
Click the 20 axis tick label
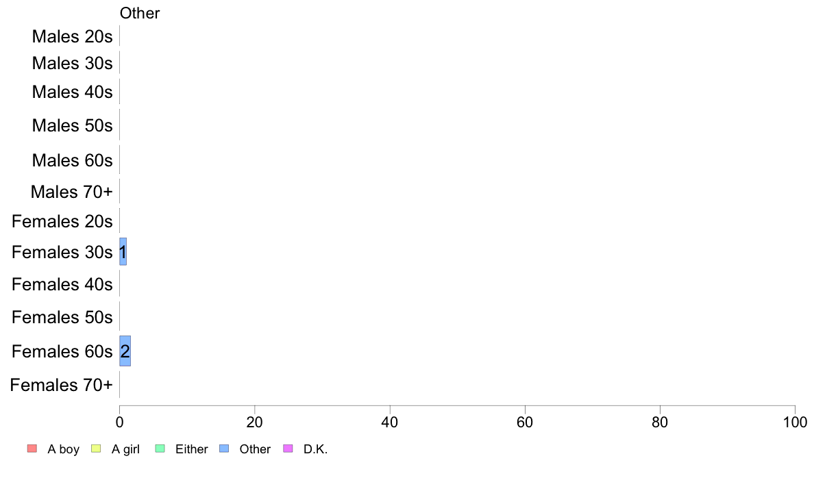tap(254, 423)
